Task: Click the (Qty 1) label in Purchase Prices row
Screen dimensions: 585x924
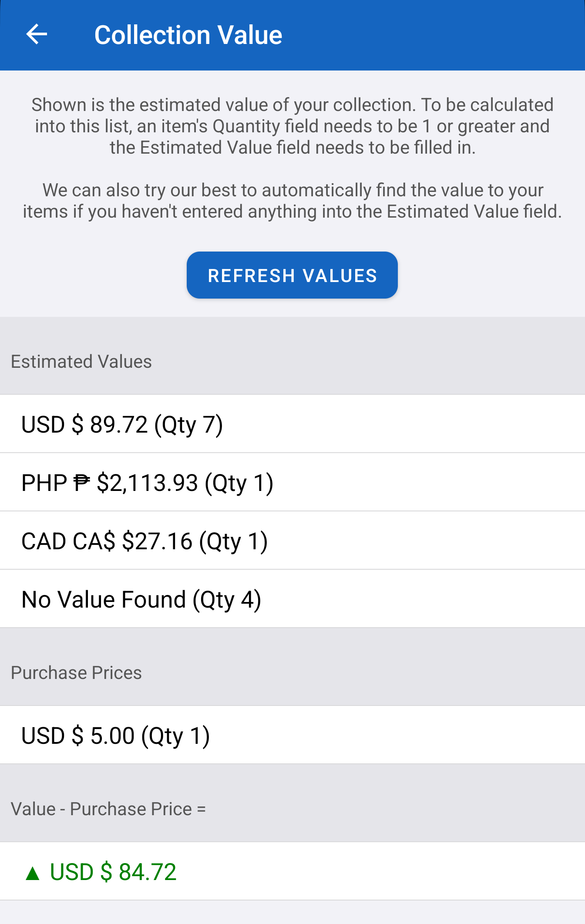Action: [x=175, y=736]
